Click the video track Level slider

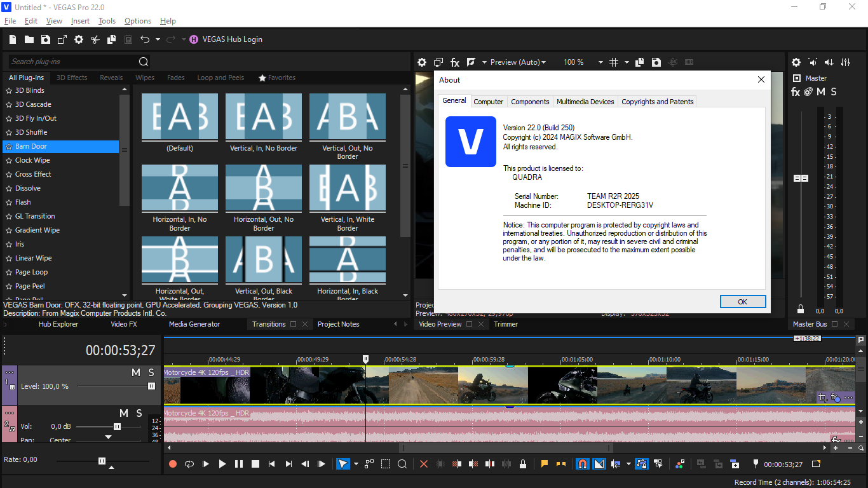point(116,386)
